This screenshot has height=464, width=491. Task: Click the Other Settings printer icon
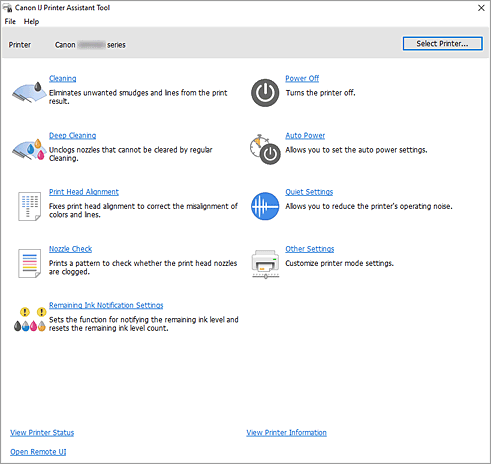coord(265,264)
